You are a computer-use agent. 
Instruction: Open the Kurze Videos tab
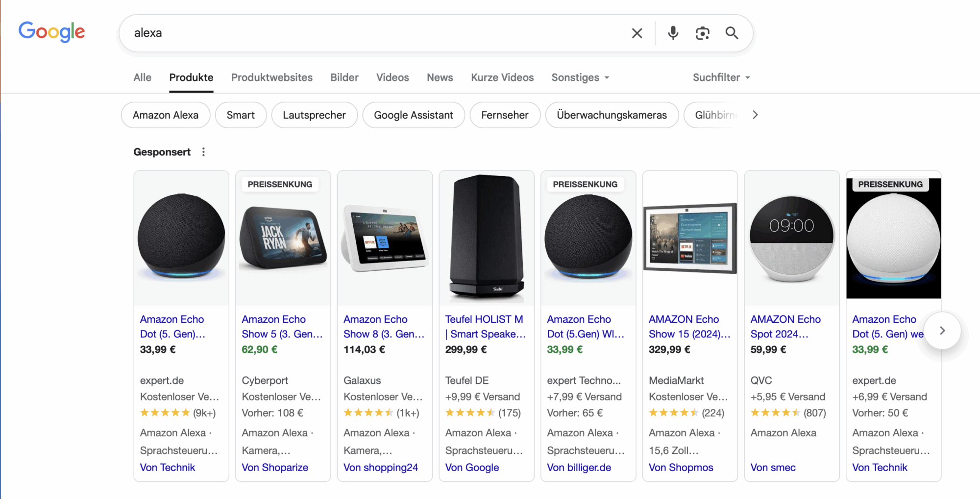click(x=502, y=78)
